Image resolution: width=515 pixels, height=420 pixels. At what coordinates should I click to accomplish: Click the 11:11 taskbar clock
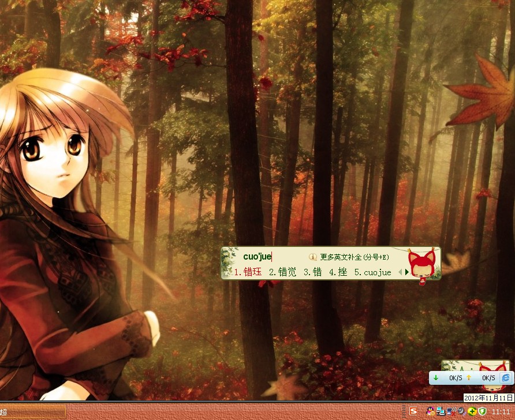point(501,411)
